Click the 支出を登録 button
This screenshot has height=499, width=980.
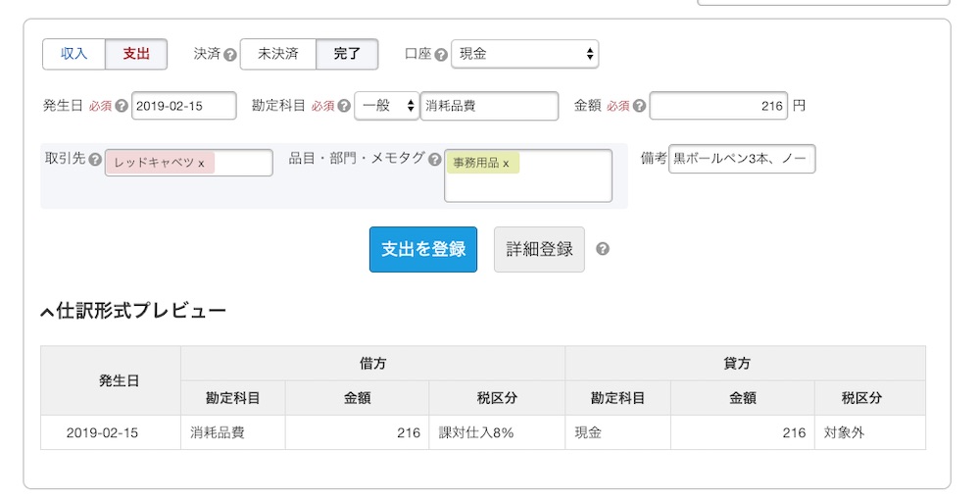(x=422, y=249)
